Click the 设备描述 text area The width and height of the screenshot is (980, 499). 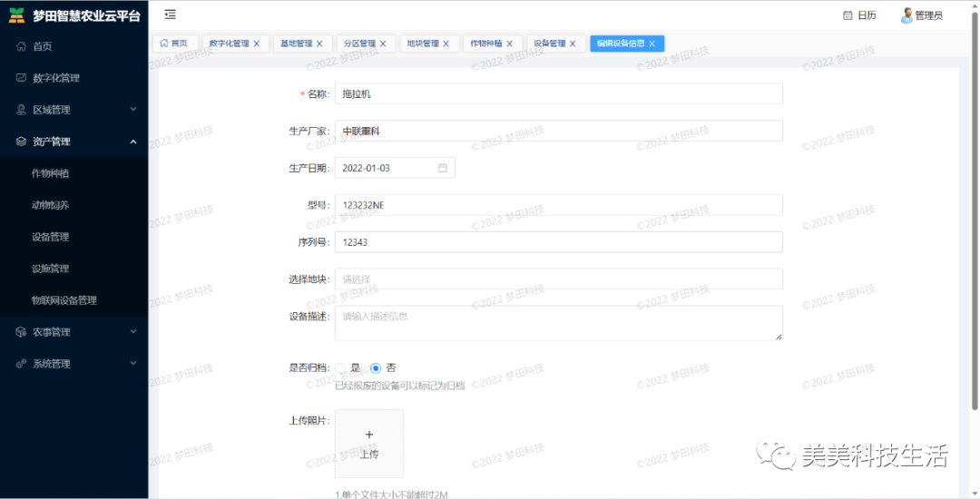tap(559, 323)
